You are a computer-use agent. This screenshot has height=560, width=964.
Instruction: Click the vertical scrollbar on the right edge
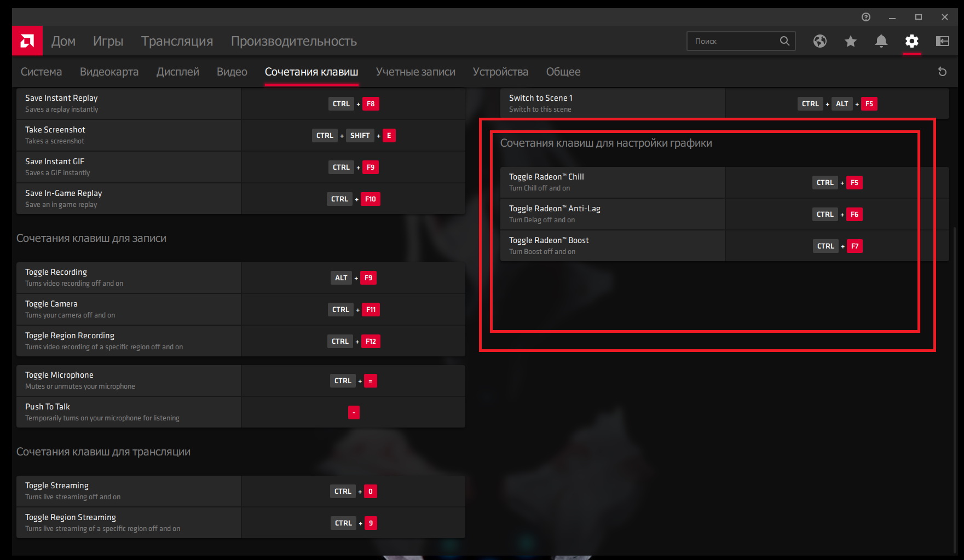coord(955,390)
